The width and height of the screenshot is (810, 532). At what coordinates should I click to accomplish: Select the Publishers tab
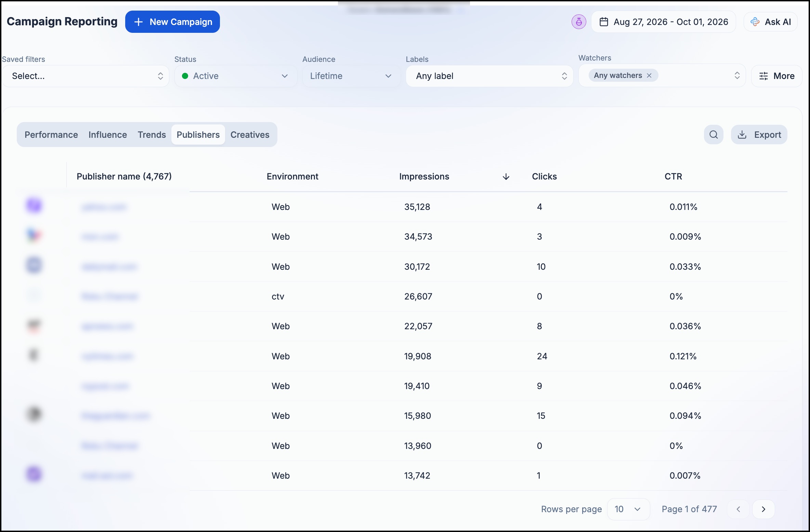tap(198, 135)
